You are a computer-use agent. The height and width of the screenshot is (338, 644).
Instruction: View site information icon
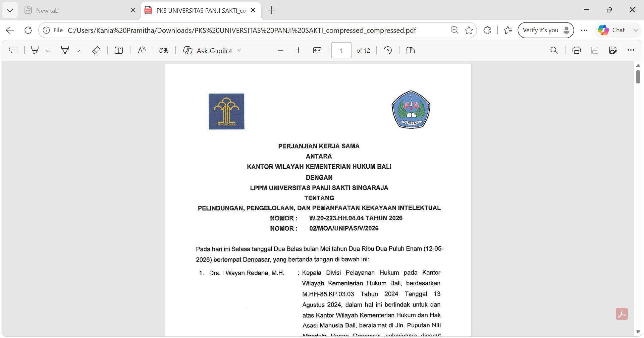pos(46,30)
